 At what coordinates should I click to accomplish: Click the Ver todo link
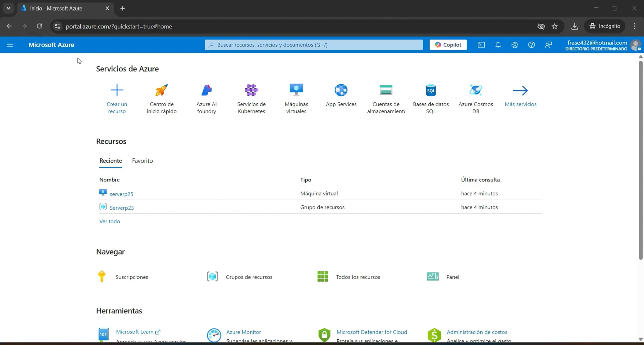[109, 221]
